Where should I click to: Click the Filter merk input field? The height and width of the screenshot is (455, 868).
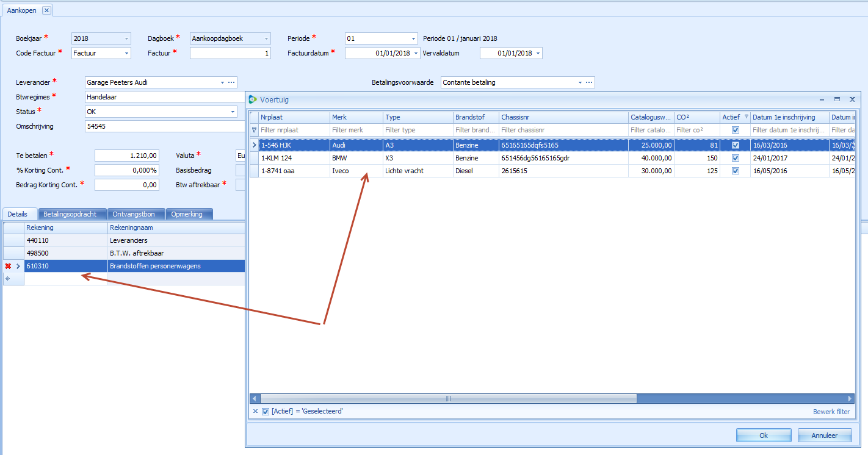(x=356, y=130)
